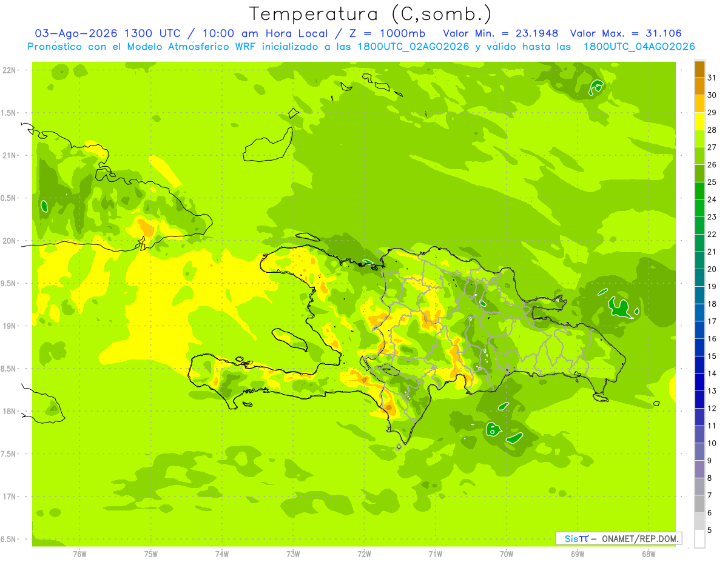Click the "70W" longitude label
The image size is (728, 562).
(x=507, y=554)
